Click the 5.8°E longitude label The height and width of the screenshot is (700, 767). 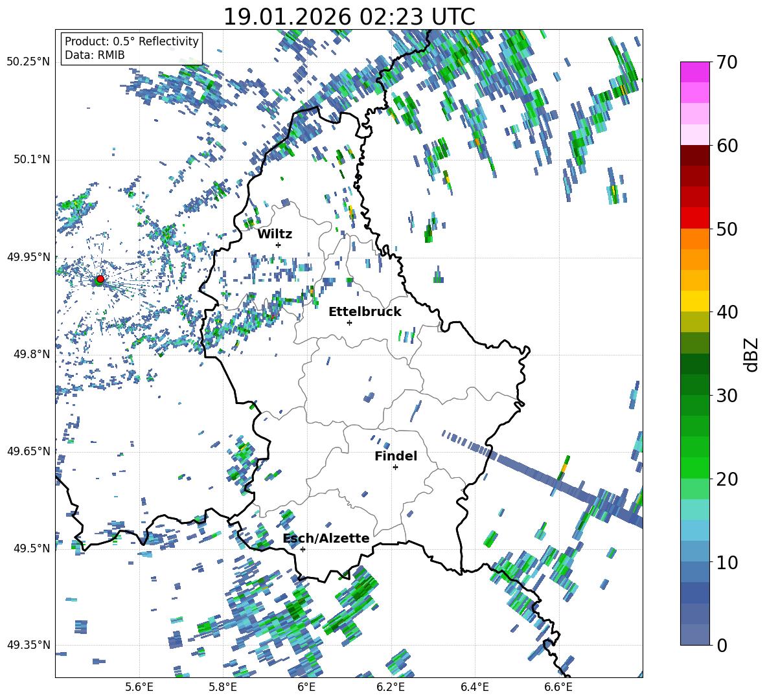pos(223,687)
